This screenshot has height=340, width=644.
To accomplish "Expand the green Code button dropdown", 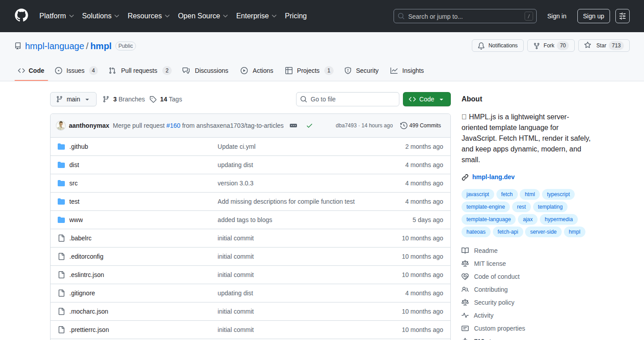I will tap(427, 99).
